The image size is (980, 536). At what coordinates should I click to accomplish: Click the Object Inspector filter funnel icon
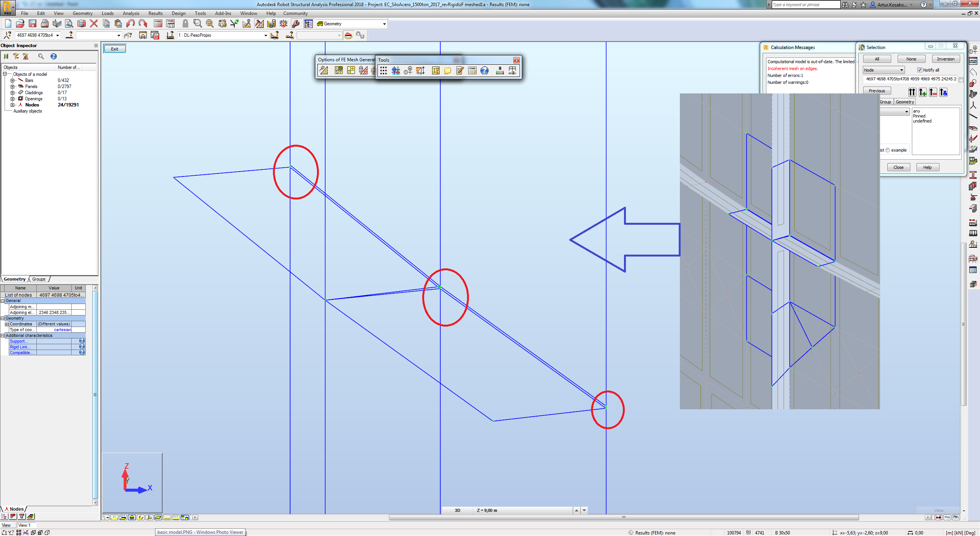click(x=16, y=56)
